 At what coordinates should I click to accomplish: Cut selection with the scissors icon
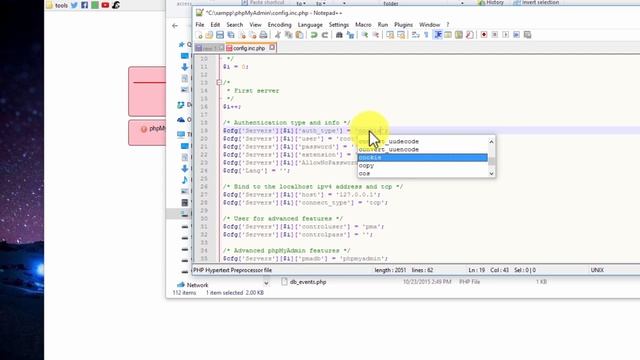pyautogui.click(x=278, y=35)
